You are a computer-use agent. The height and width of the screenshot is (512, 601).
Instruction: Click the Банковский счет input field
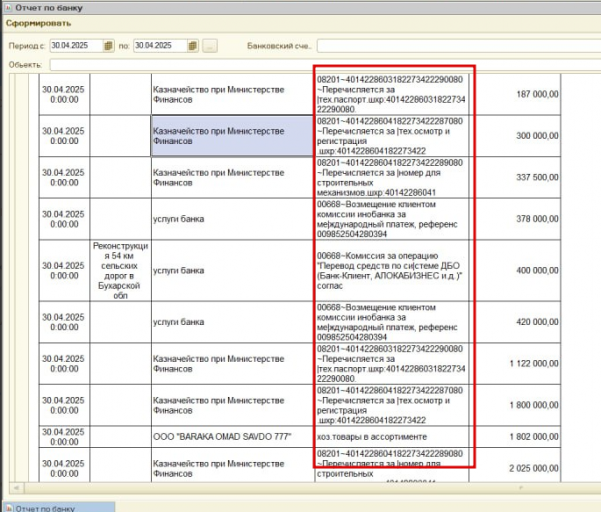coord(455,46)
